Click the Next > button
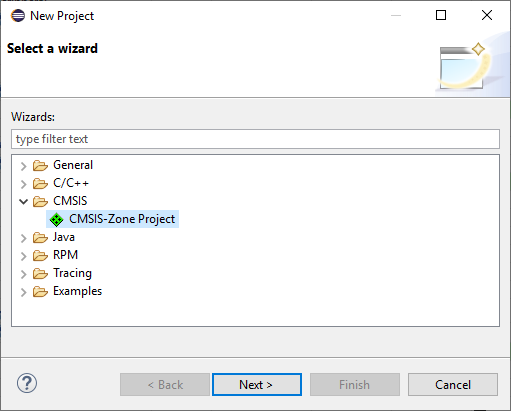Screen dimensions: 511x411 [x=257, y=384]
